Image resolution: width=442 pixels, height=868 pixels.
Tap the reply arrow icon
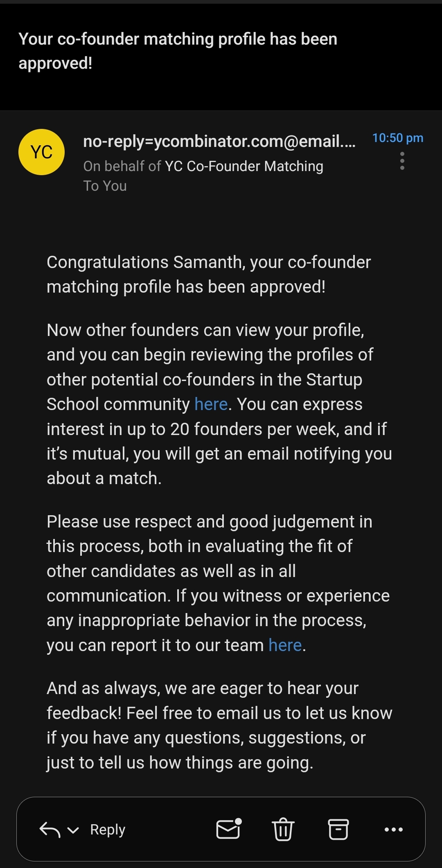coord(50,830)
